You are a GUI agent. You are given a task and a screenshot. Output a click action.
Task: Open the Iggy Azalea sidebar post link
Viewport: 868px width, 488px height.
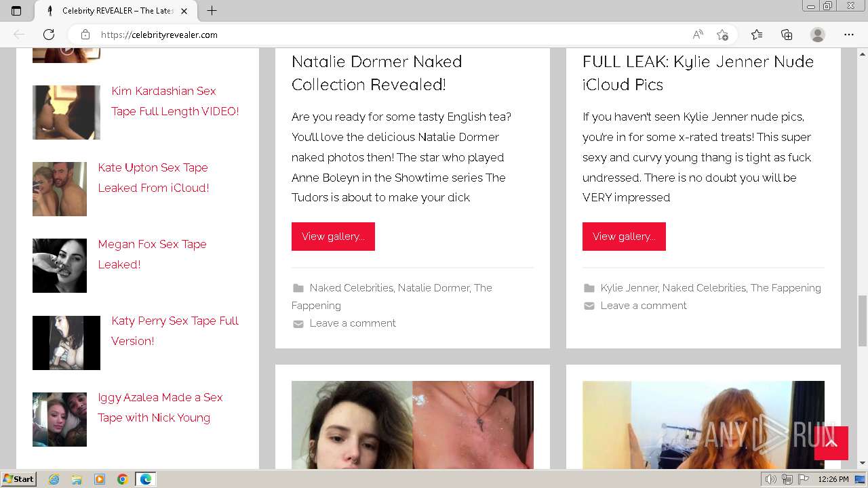[x=160, y=407]
